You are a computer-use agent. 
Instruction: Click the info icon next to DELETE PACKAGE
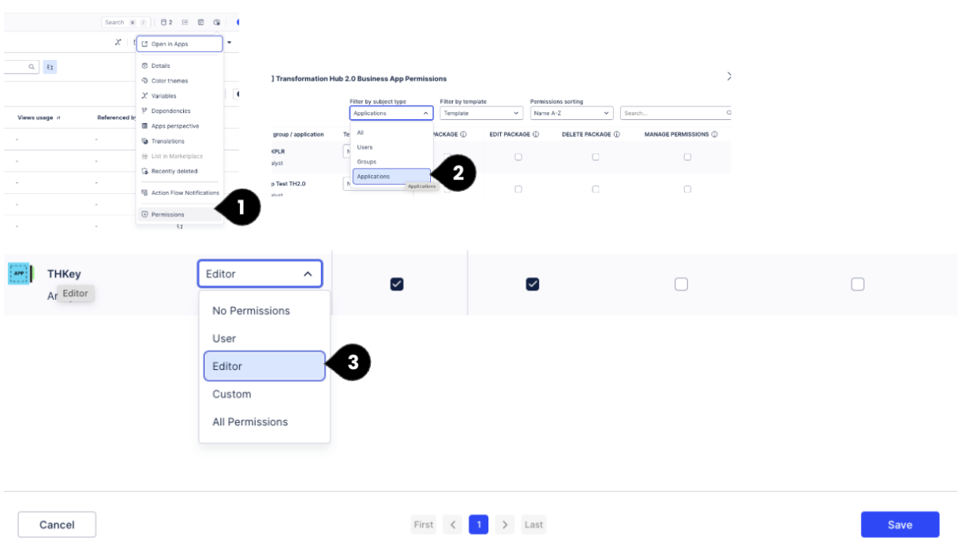pos(616,134)
